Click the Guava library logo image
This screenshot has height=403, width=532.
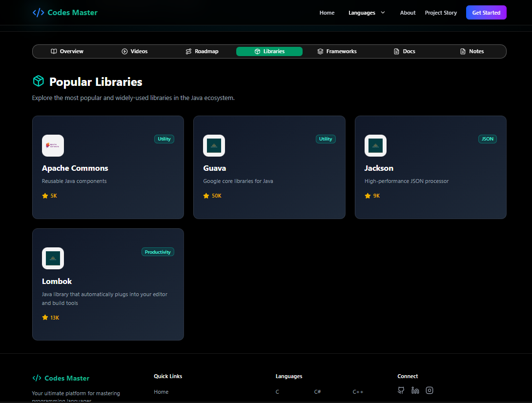[214, 145]
